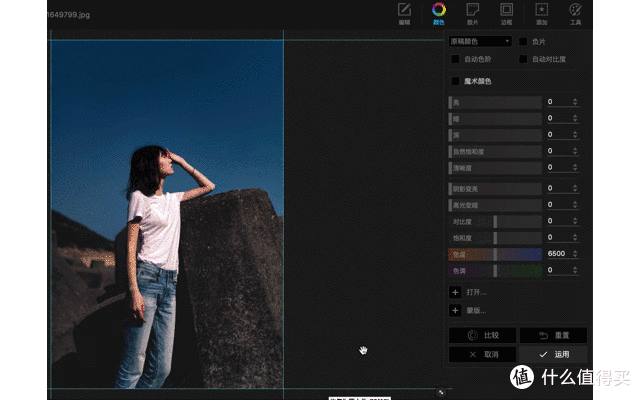The width and height of the screenshot is (640, 400).
Task: Click the 色温 color temperature slider
Action: (495, 254)
